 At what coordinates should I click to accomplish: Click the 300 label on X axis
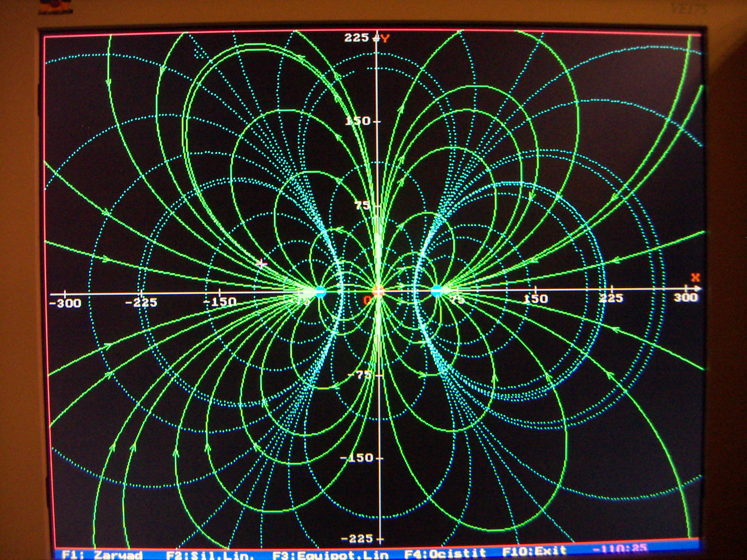(x=686, y=297)
